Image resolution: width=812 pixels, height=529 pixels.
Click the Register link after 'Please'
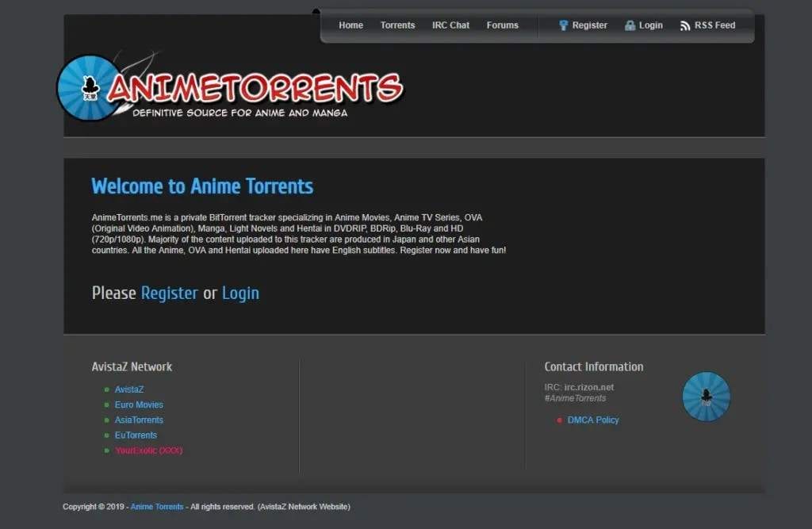[170, 293]
